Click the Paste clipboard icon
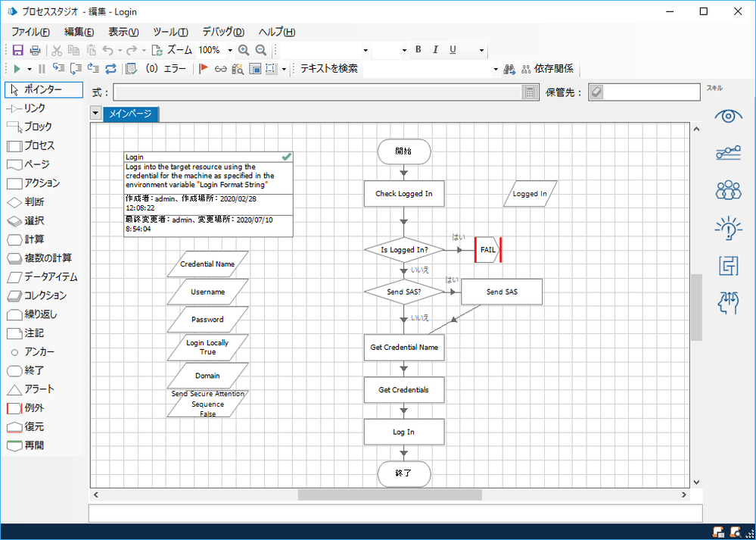The height and width of the screenshot is (540, 756). [x=92, y=50]
